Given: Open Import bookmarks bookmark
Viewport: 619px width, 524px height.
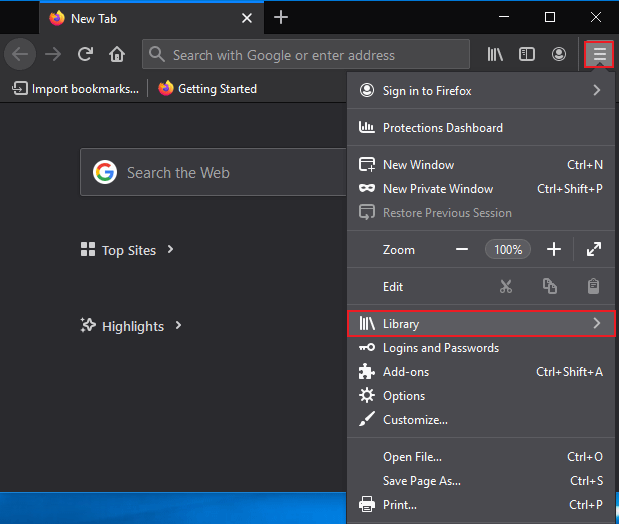Looking at the screenshot, I should point(75,88).
